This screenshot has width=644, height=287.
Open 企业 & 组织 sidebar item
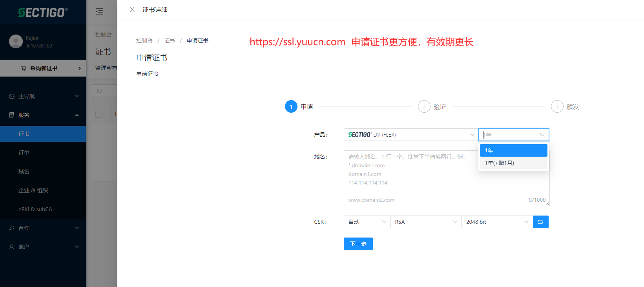(43, 190)
